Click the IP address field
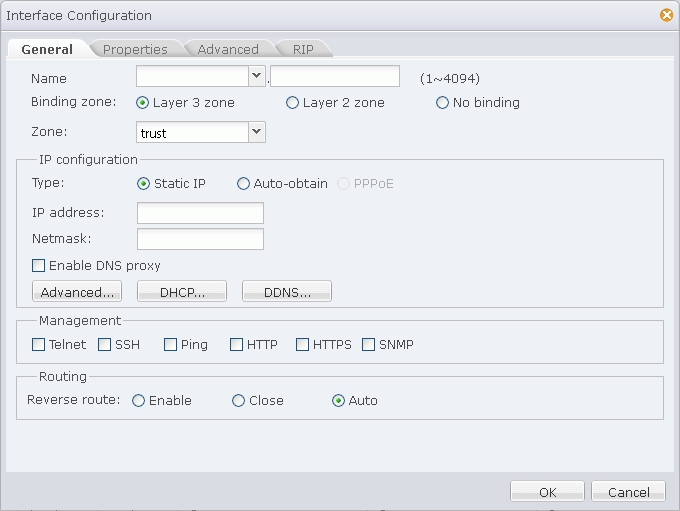 tap(200, 213)
